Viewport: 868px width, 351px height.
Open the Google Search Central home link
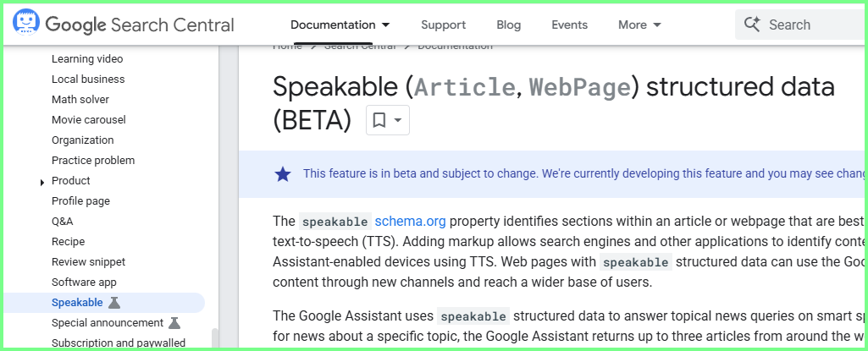point(140,25)
